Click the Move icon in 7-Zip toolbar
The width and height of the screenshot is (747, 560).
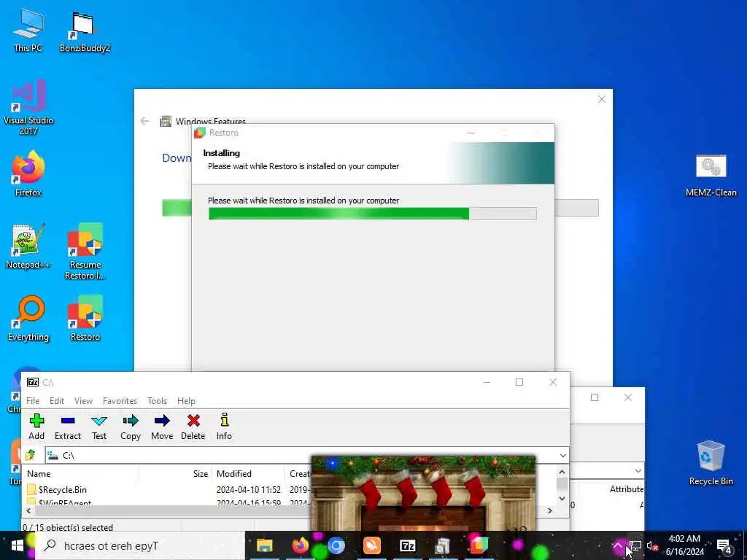coord(162,421)
